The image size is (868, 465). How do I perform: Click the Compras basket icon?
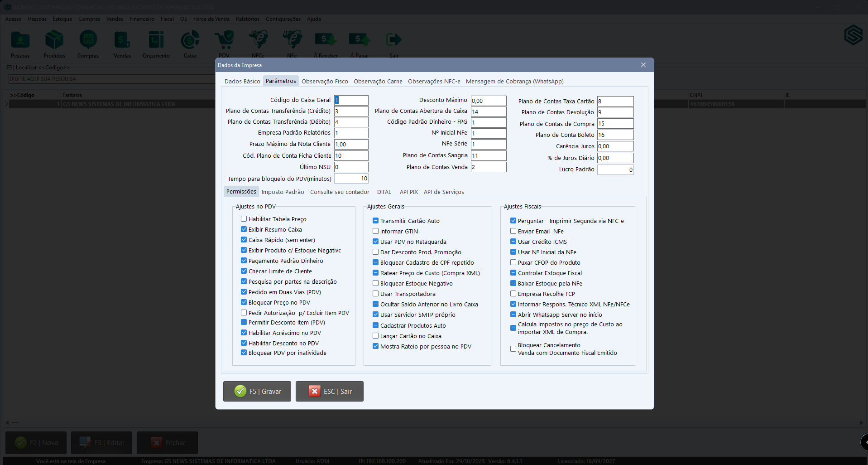pos(88,41)
